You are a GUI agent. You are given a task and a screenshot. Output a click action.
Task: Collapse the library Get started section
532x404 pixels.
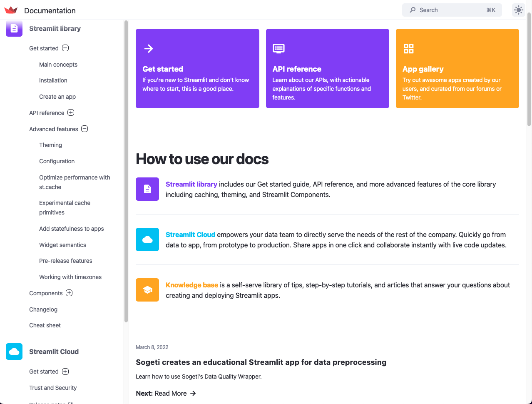[65, 48]
